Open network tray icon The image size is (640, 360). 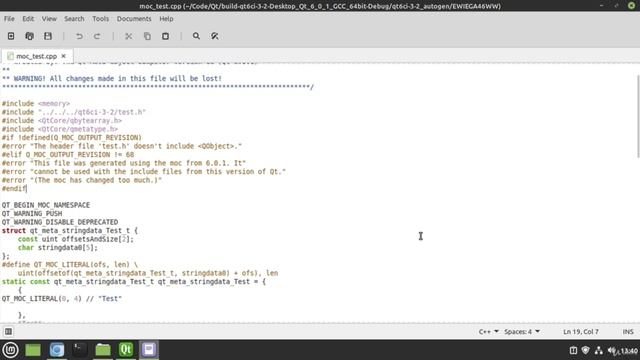(x=599, y=350)
